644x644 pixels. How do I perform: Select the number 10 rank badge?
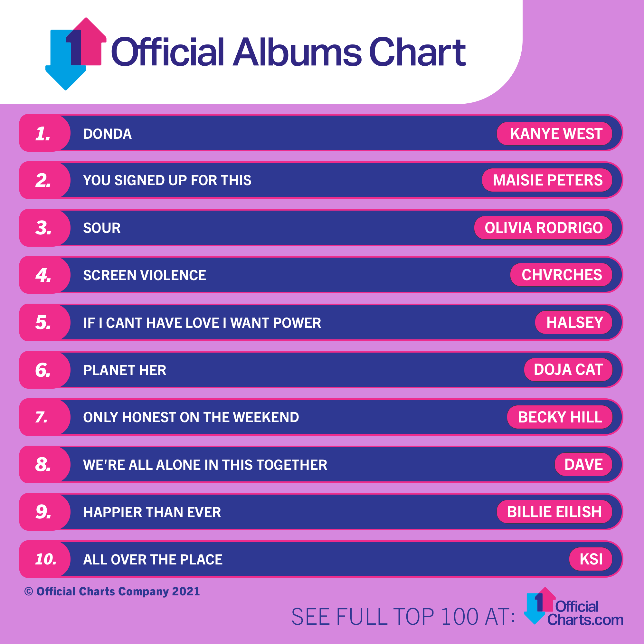[45, 559]
